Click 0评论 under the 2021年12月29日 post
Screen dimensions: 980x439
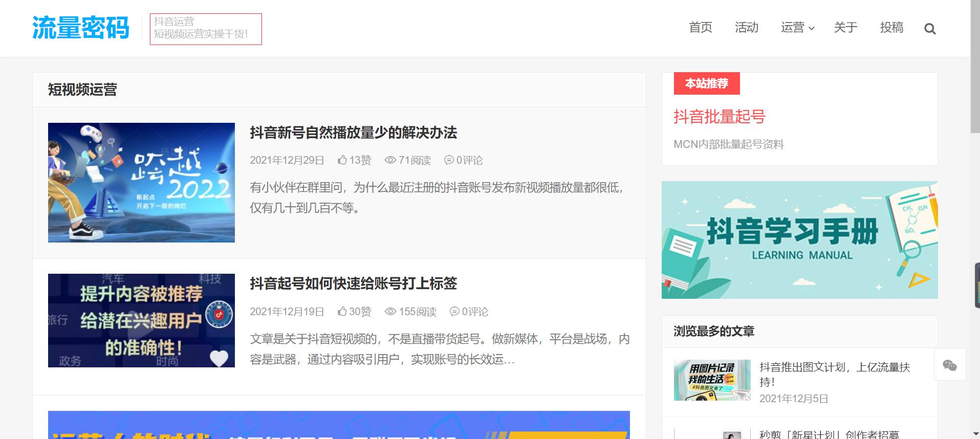[469, 160]
